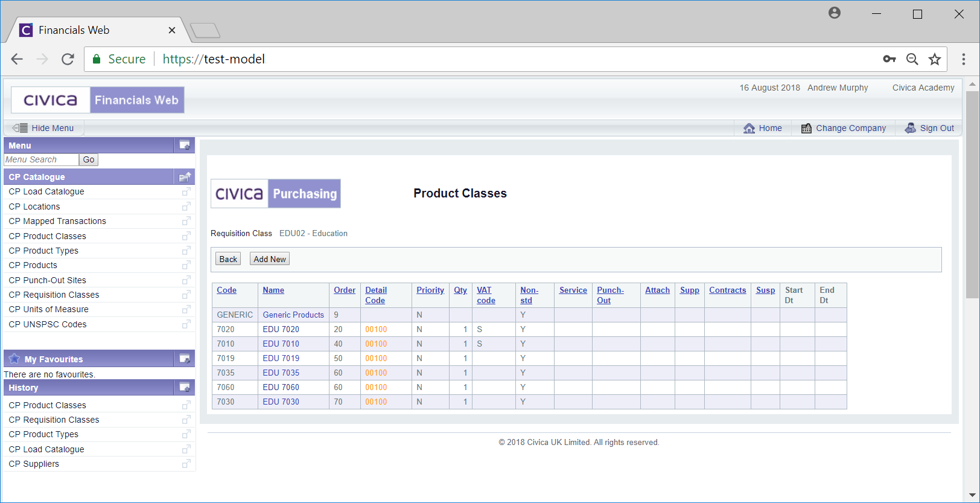
Task: Click the Menu Search input field
Action: (41, 159)
